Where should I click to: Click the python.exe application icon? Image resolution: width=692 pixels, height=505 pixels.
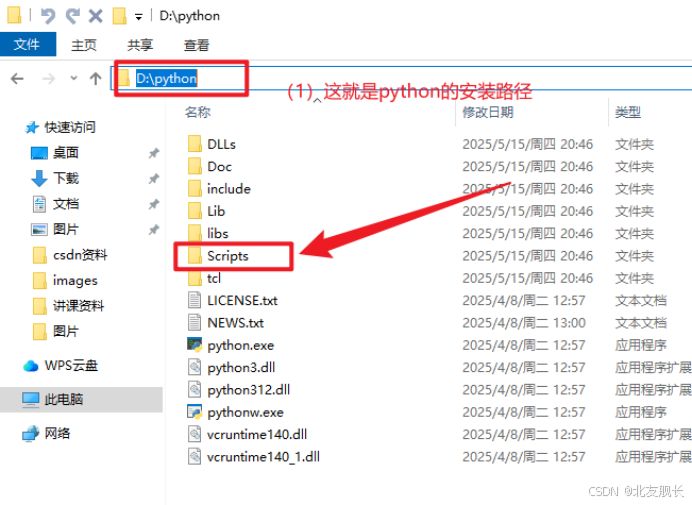coord(195,345)
